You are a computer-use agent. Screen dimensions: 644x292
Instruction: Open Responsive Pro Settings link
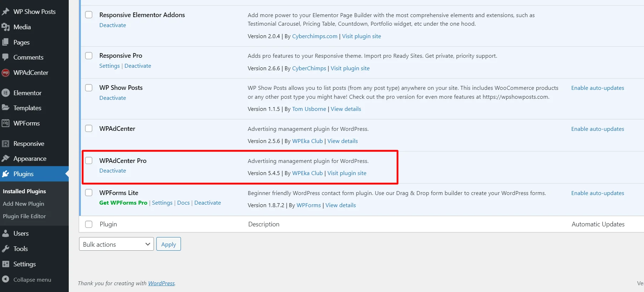109,66
